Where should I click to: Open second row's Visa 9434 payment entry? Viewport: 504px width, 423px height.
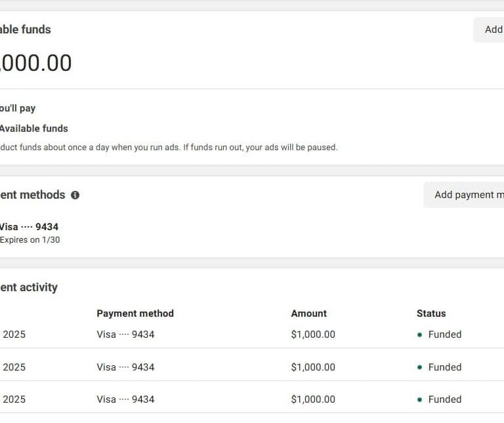(125, 367)
